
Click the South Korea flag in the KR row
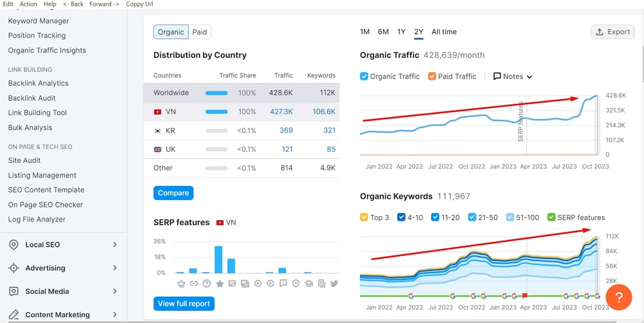(157, 131)
